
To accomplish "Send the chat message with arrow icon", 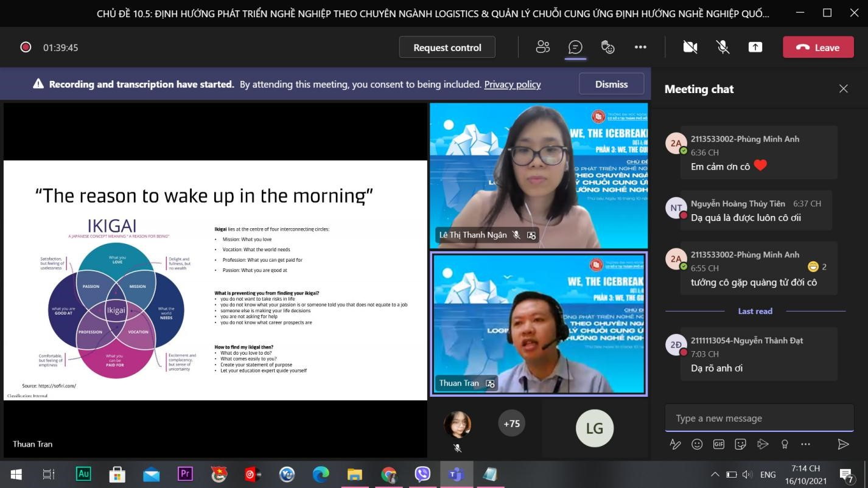I will [x=843, y=444].
